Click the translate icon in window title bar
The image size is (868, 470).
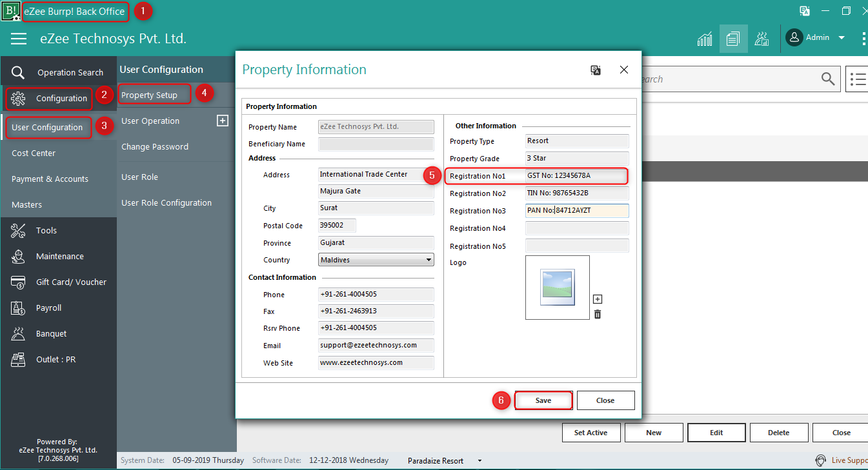pos(805,11)
